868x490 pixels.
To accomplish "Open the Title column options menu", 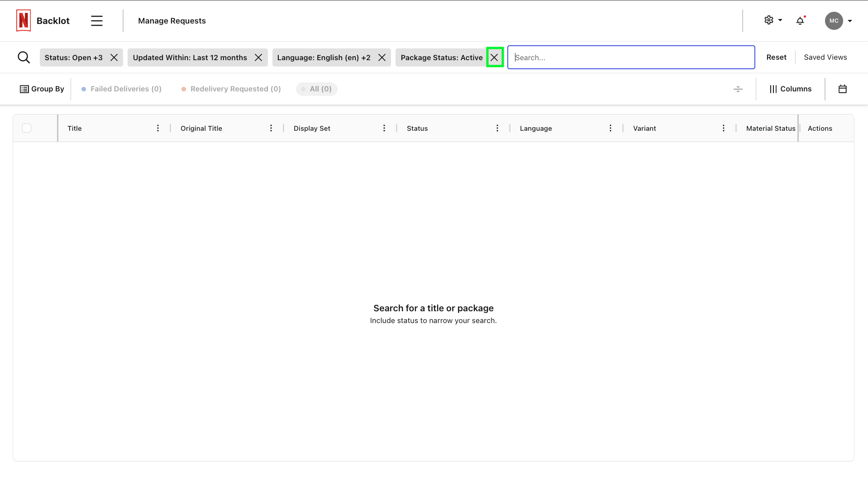I will (x=158, y=128).
